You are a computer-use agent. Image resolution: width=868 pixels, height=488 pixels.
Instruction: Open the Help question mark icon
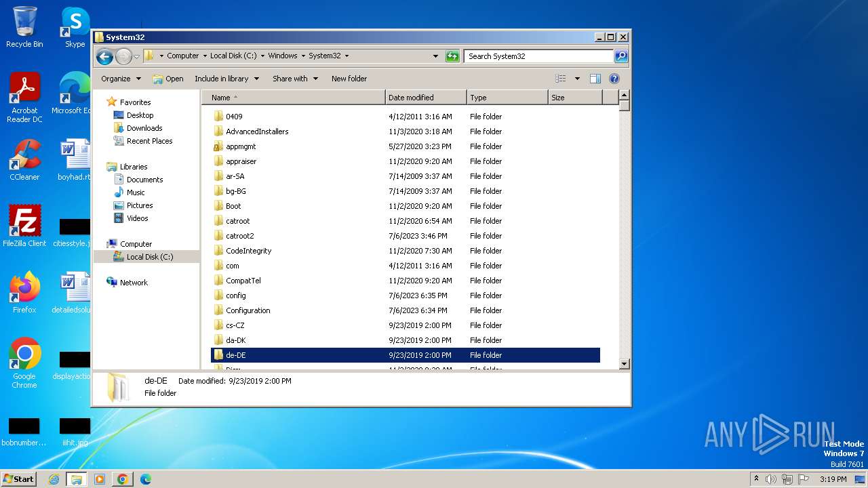(614, 79)
